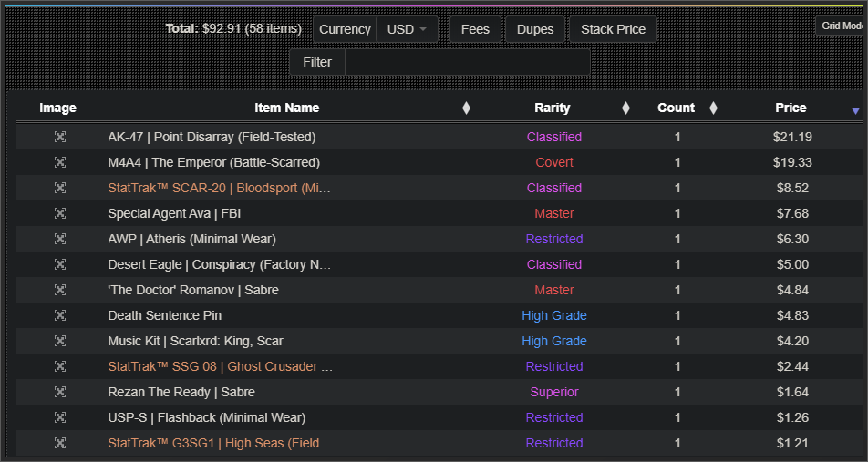Select the image icon for AWP Atheris
868x462 pixels.
(x=59, y=239)
